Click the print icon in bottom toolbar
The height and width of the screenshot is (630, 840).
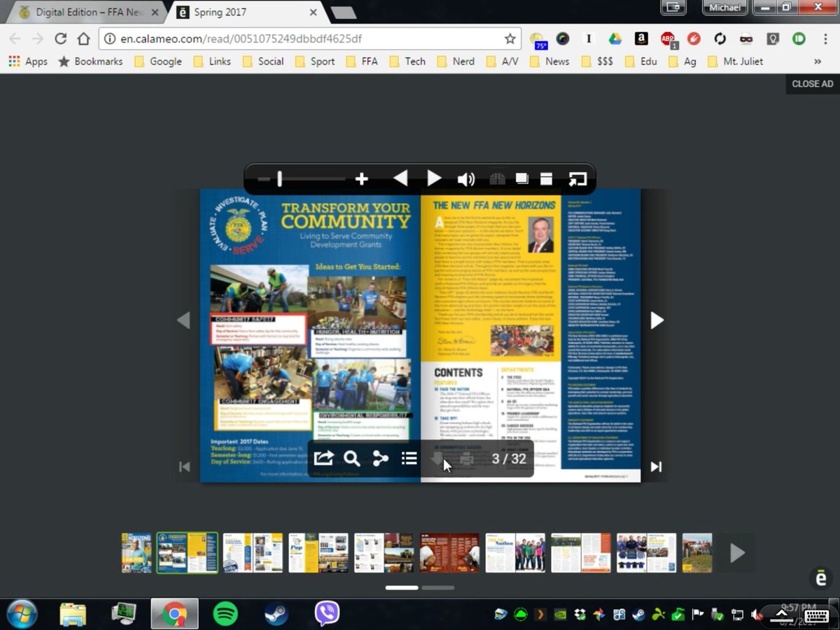pyautogui.click(x=467, y=459)
